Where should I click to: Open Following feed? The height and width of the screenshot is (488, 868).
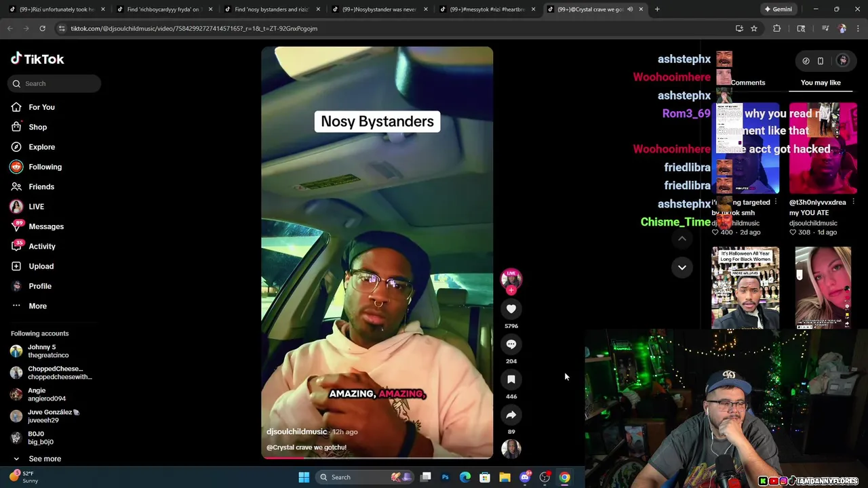(x=45, y=167)
